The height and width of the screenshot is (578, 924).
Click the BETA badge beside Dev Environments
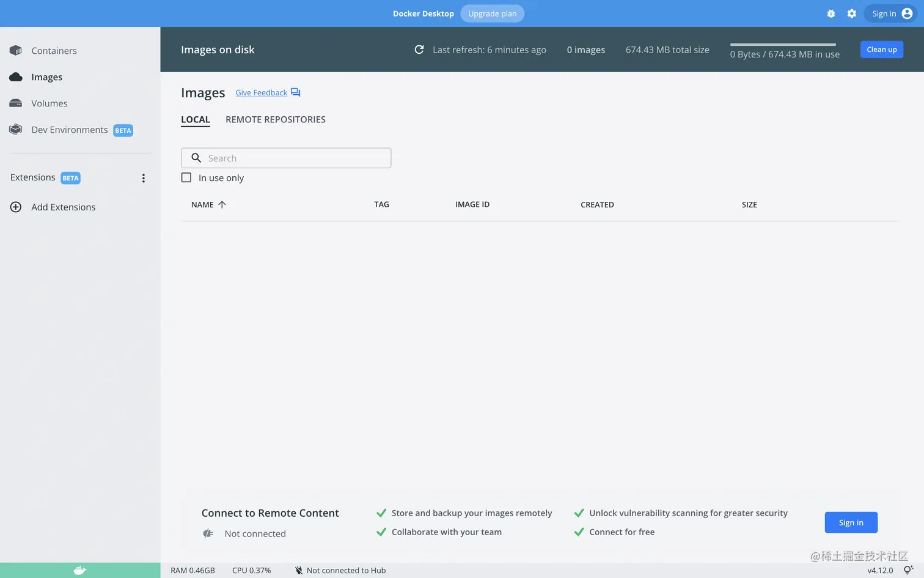(123, 130)
